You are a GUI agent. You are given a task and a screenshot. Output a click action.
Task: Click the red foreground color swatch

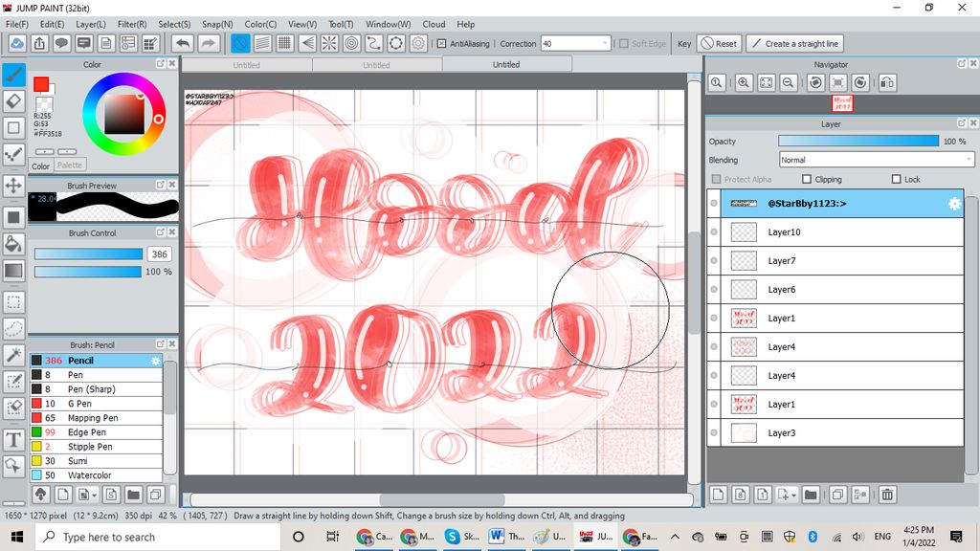41,84
